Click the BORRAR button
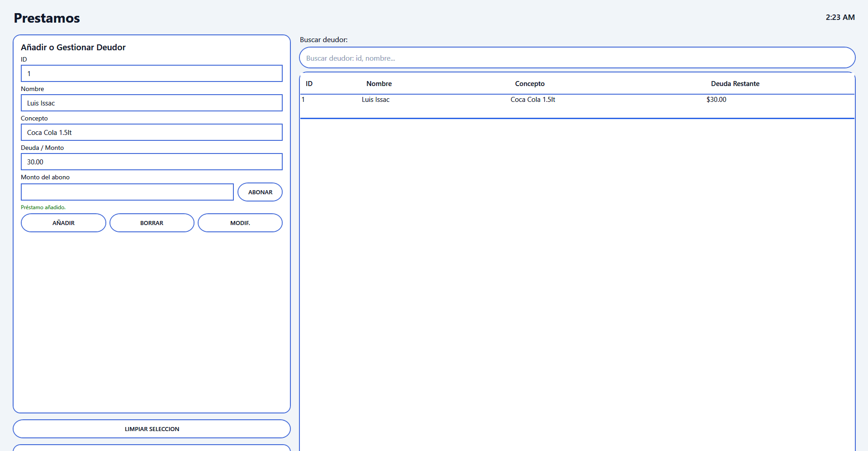This screenshot has width=868, height=451. pos(152,223)
